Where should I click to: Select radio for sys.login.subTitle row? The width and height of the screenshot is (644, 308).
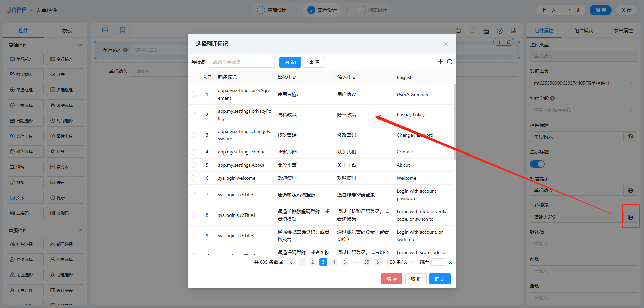pos(193,195)
